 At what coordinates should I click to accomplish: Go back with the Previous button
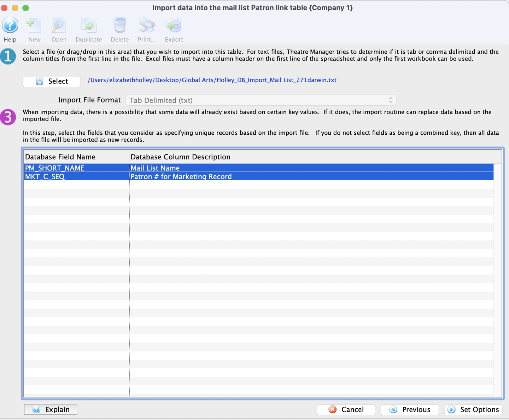coord(410,410)
